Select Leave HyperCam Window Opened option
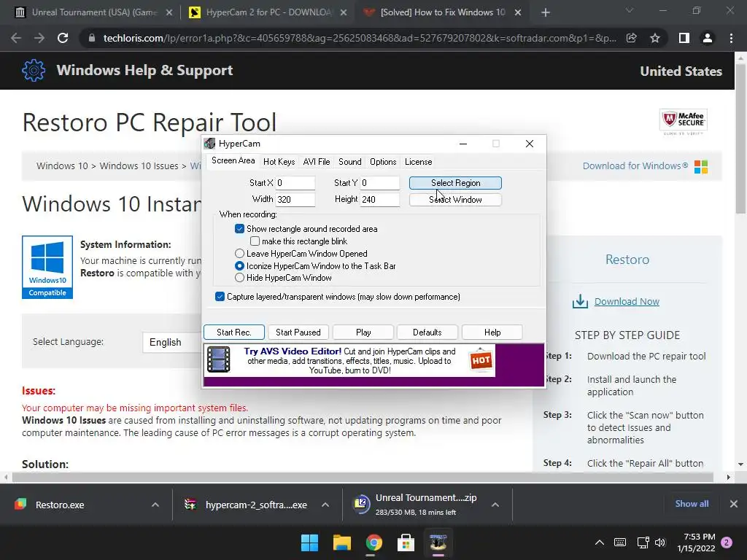 click(x=239, y=254)
